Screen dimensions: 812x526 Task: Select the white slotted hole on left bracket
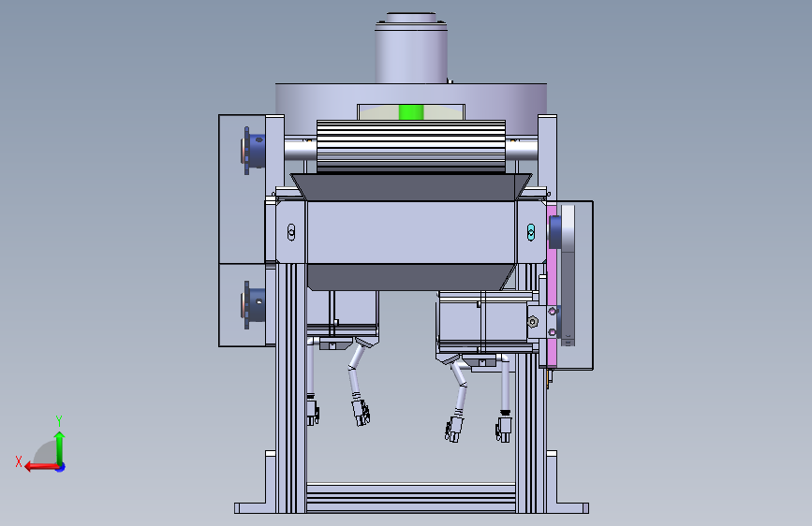[x=291, y=232]
